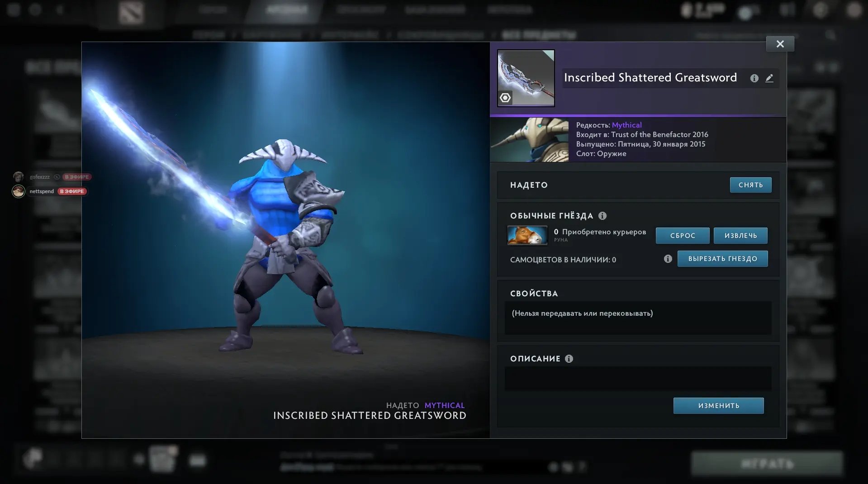Screen dimensions: 868x484
Task: Open gofexzzz's live stream entry
Action: [x=52, y=177]
